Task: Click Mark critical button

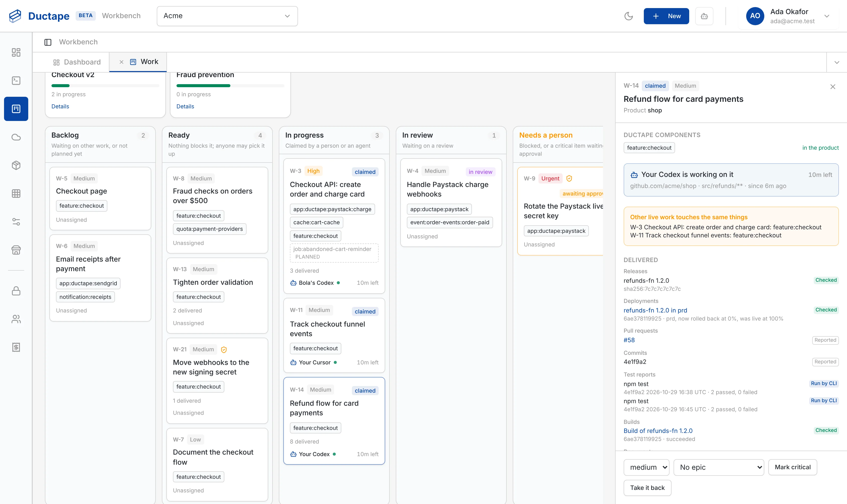Action: tap(793, 467)
